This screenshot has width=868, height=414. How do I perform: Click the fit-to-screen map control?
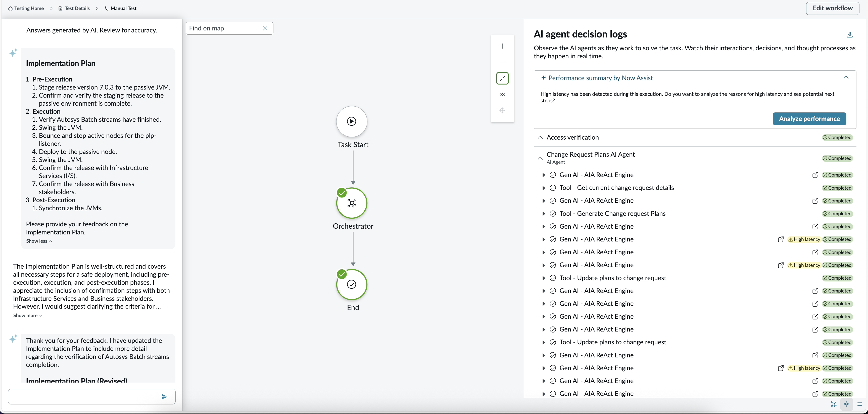502,78
